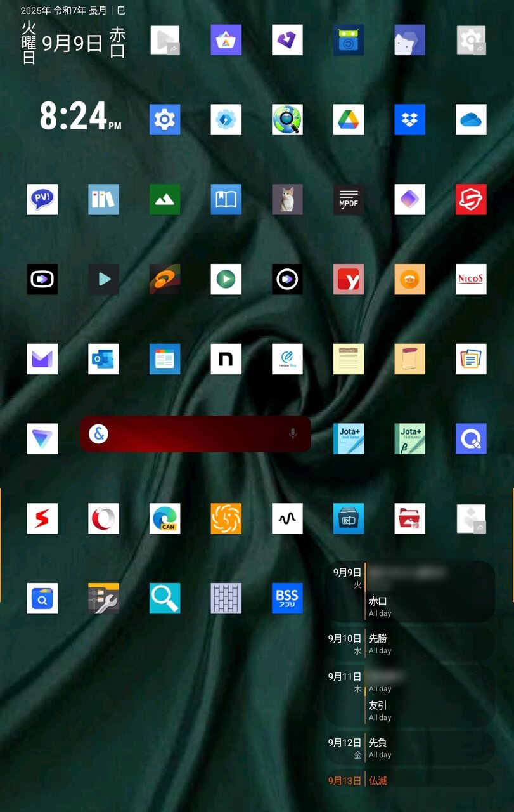Image resolution: width=514 pixels, height=812 pixels.
Task: Open the OneDrive cloud app
Action: [x=471, y=120]
